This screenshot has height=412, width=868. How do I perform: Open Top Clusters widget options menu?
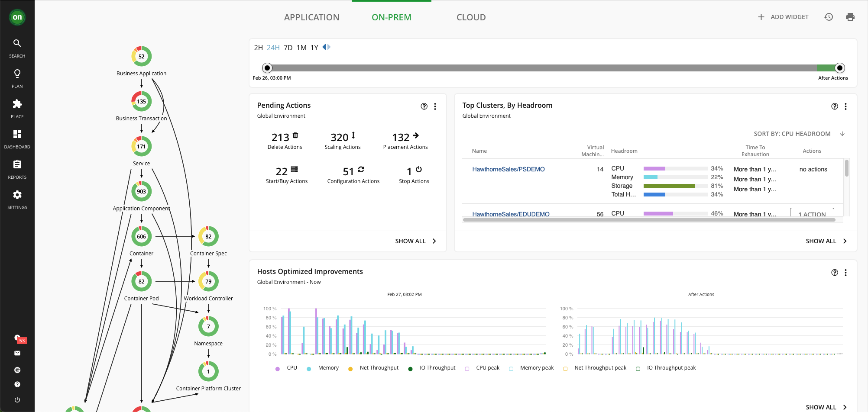coord(845,106)
